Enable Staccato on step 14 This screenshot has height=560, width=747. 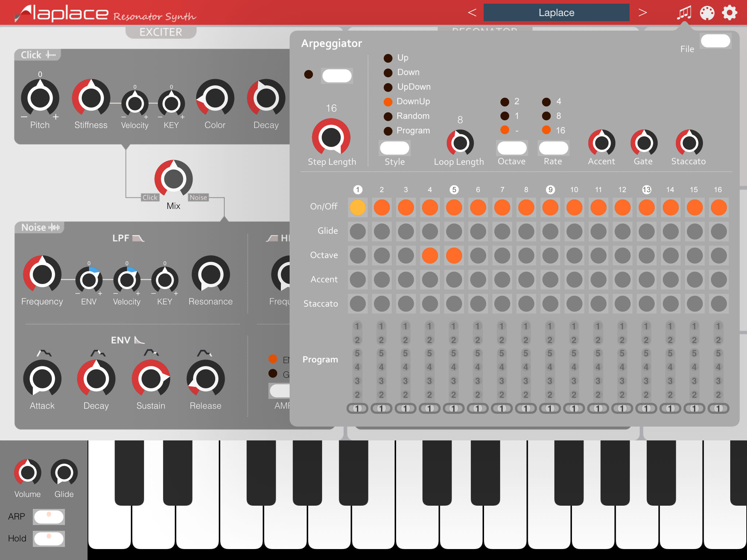(670, 304)
